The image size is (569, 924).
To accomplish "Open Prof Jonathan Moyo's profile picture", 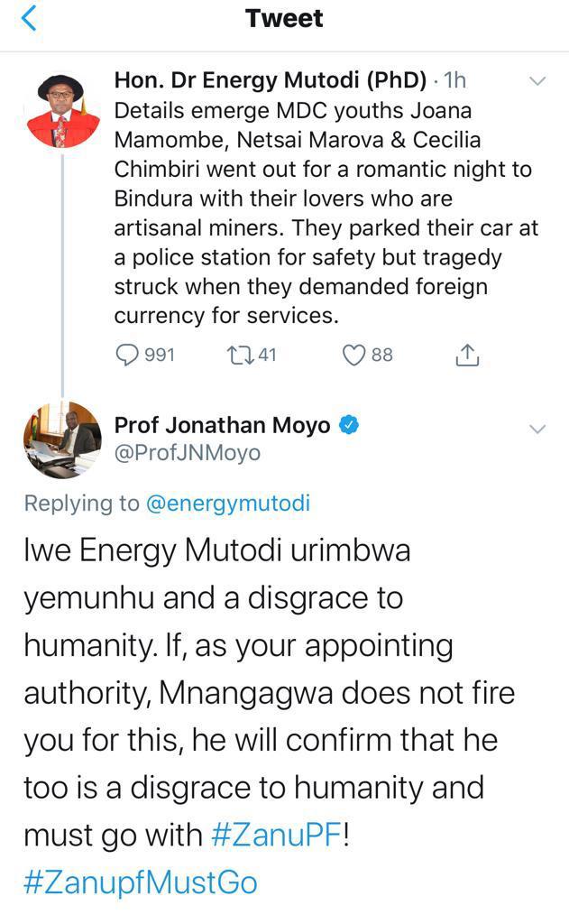I will pos(61,439).
